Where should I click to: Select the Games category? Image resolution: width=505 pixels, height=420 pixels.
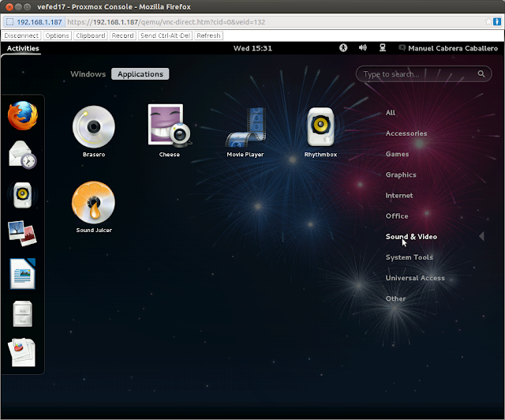point(397,154)
